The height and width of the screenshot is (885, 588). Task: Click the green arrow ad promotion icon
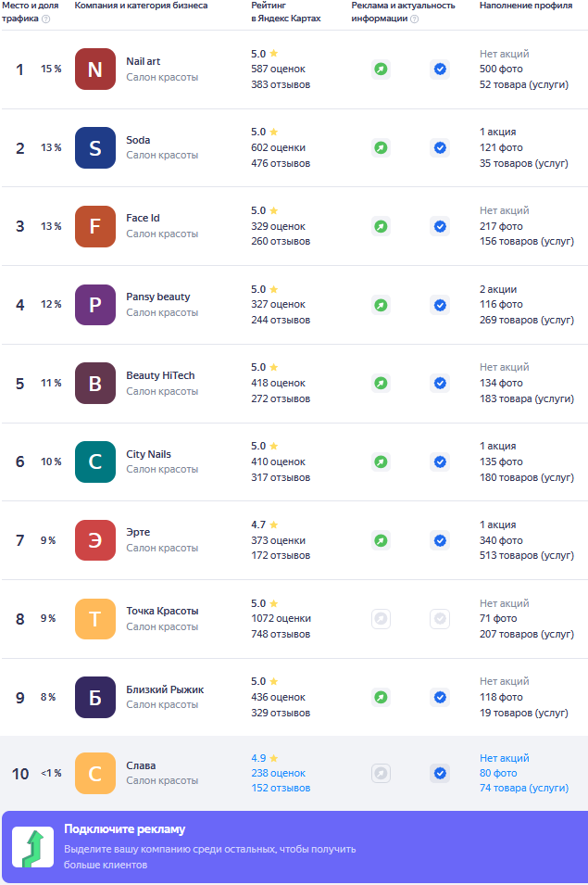(x=32, y=848)
